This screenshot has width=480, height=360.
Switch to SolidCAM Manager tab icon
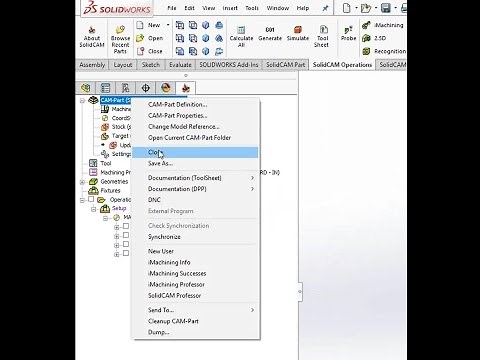point(186,88)
